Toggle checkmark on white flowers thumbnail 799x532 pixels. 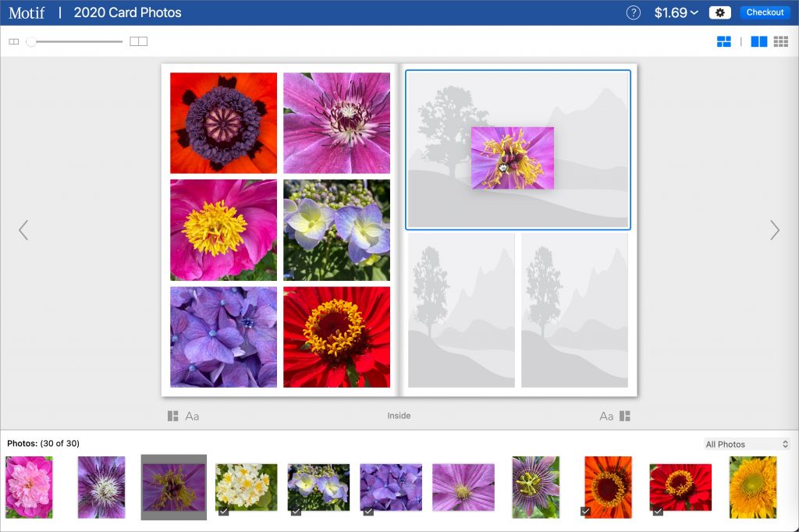223,511
